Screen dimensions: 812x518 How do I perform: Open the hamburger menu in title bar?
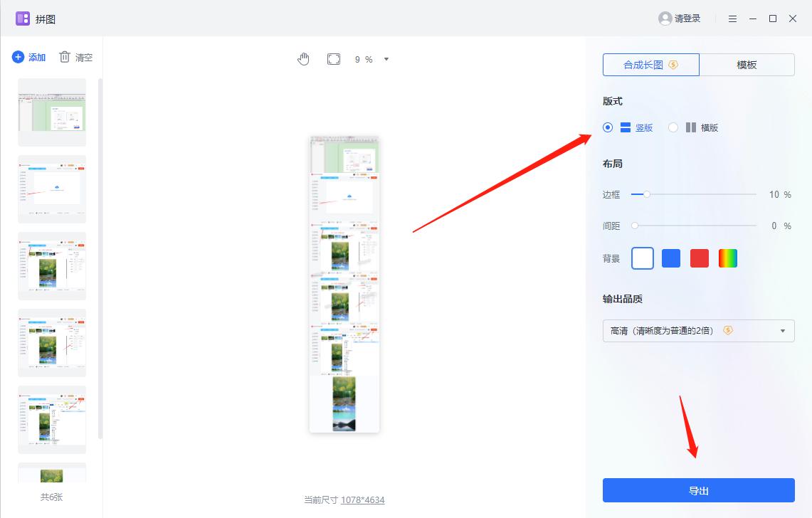[x=732, y=18]
